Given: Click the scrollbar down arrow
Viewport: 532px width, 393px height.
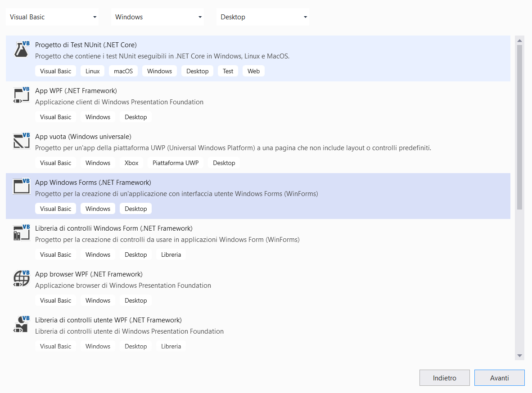Looking at the screenshot, I should (519, 356).
